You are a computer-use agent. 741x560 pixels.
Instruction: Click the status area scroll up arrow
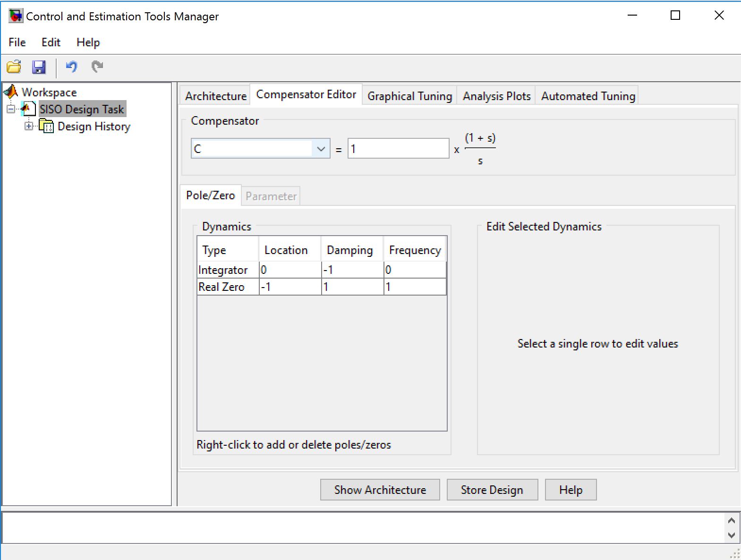point(732,520)
